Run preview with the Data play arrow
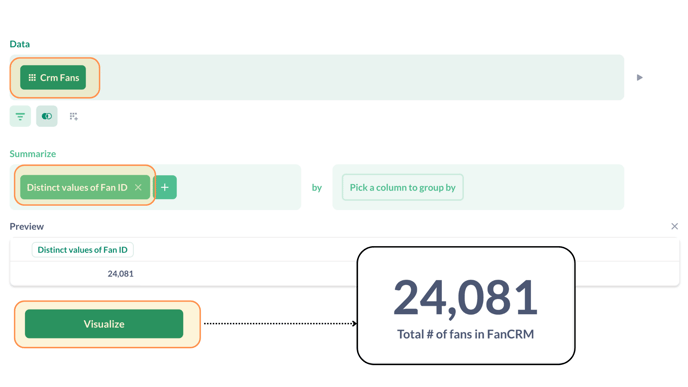This screenshot has width=688, height=387. [x=639, y=78]
